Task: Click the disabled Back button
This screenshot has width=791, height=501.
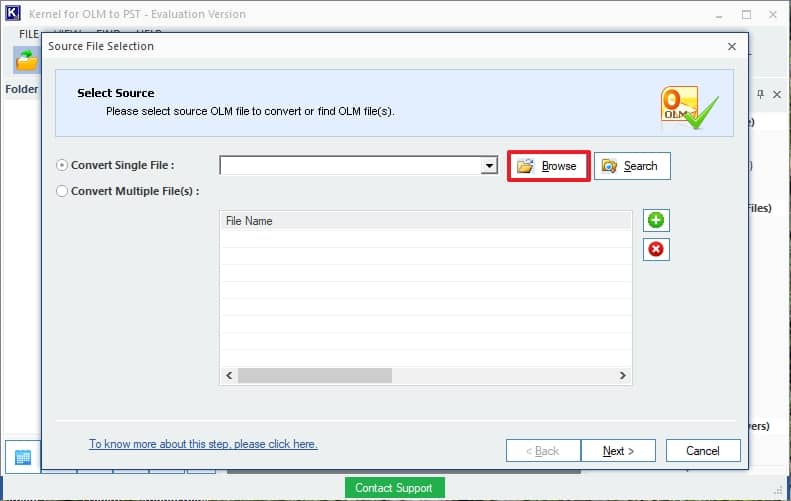Action: tap(543, 451)
